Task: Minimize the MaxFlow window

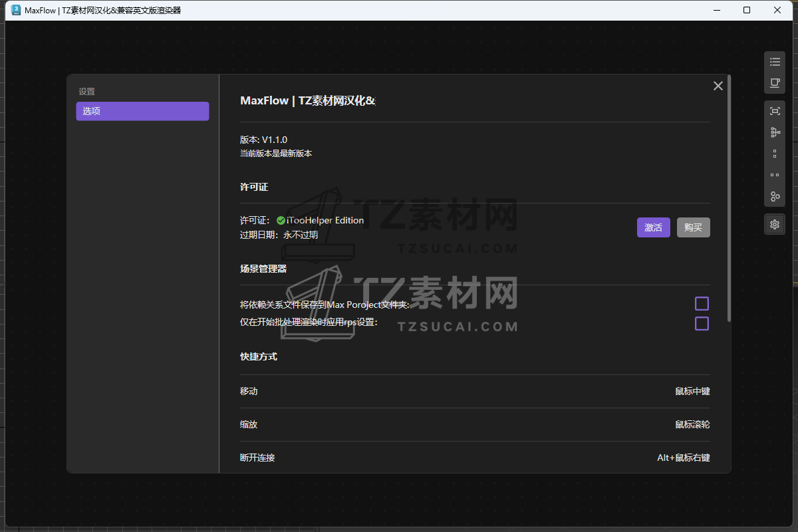Action: (716, 10)
